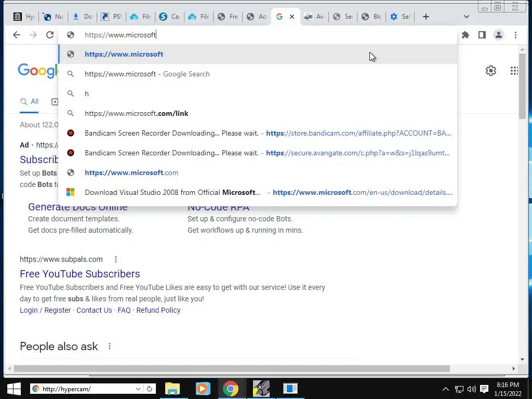Open the network tray icon

click(x=459, y=389)
